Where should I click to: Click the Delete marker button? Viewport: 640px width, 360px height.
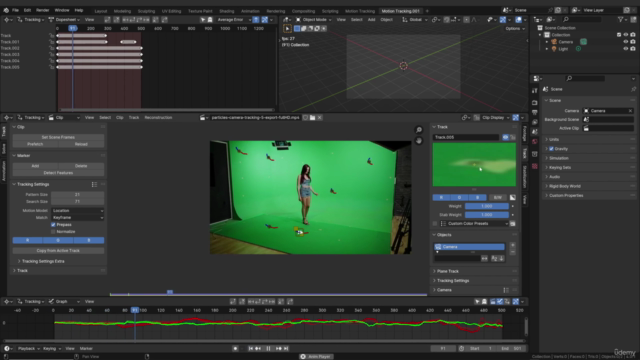tap(81, 166)
